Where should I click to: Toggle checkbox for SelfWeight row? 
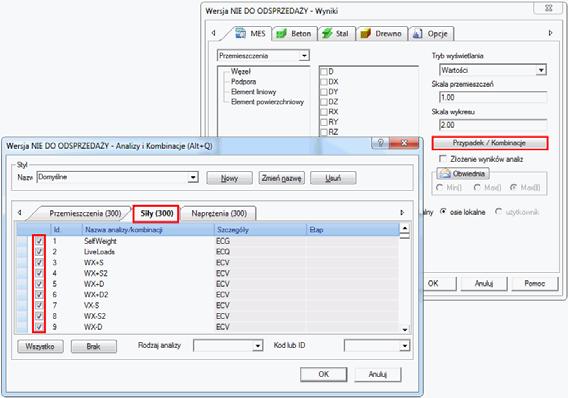coord(39,241)
